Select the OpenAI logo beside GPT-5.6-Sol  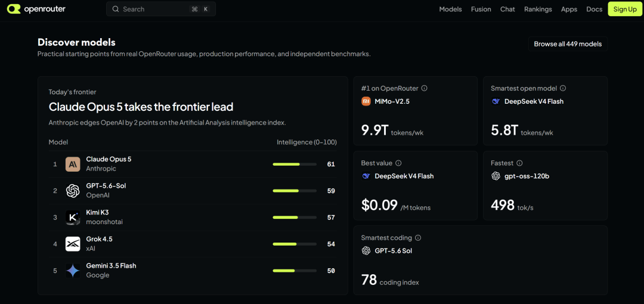pyautogui.click(x=73, y=191)
